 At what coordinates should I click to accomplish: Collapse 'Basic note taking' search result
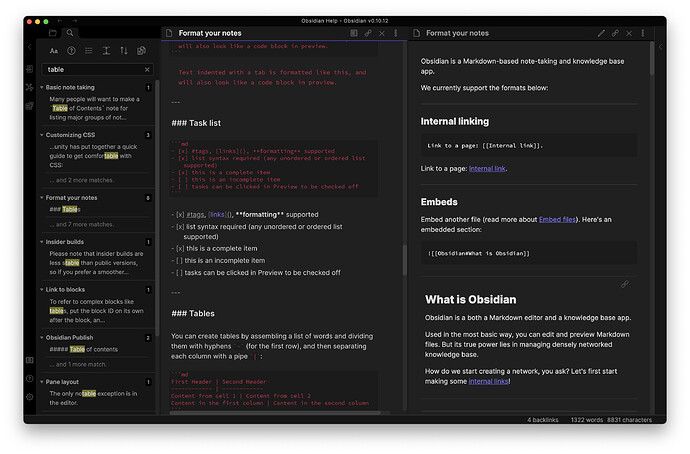pyautogui.click(x=42, y=88)
